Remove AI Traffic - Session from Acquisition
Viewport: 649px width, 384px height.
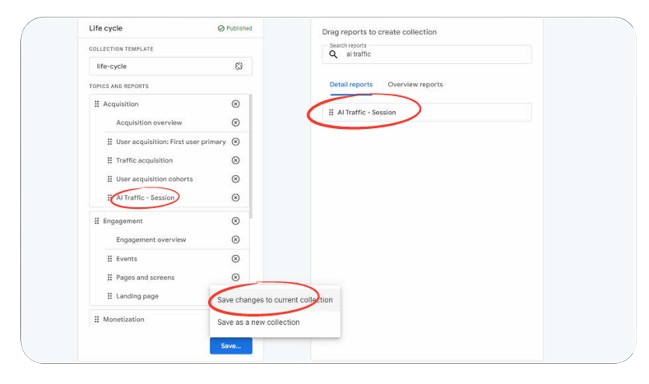pos(236,197)
